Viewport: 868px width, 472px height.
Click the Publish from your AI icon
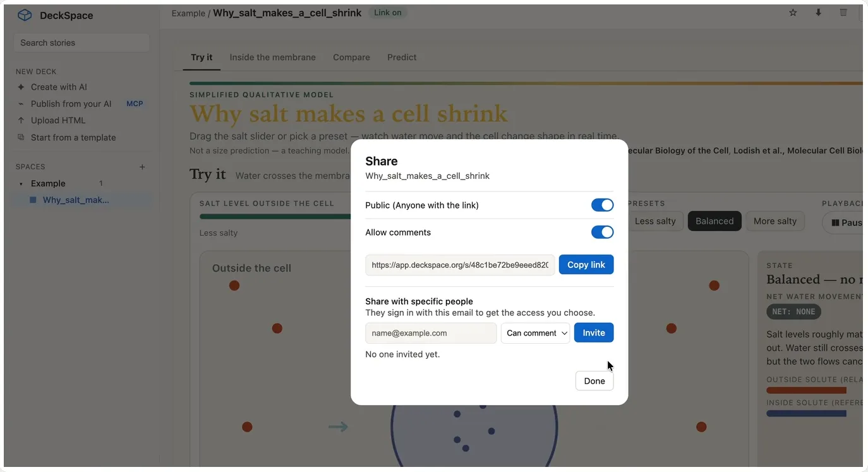point(21,104)
